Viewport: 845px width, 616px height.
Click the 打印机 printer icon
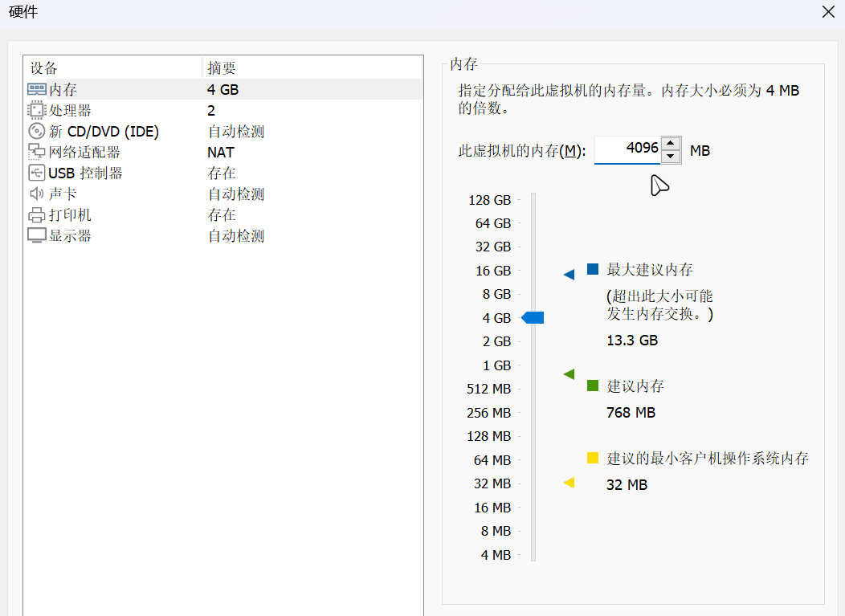pyautogui.click(x=37, y=214)
